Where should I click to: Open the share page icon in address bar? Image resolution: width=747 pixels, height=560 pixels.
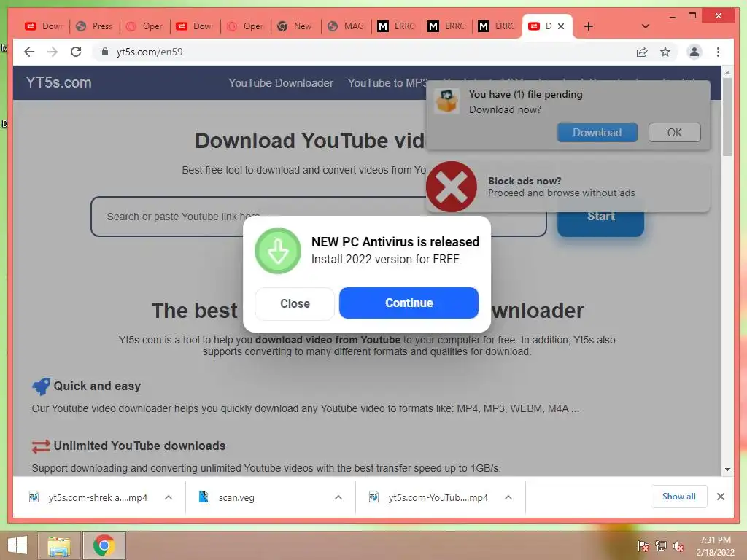(642, 52)
